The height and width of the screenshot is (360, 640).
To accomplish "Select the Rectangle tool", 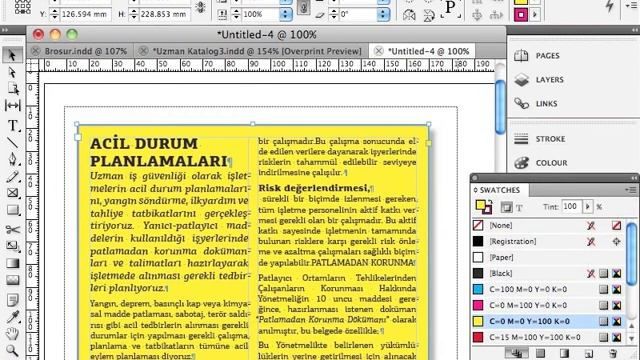I will pos(12,210).
